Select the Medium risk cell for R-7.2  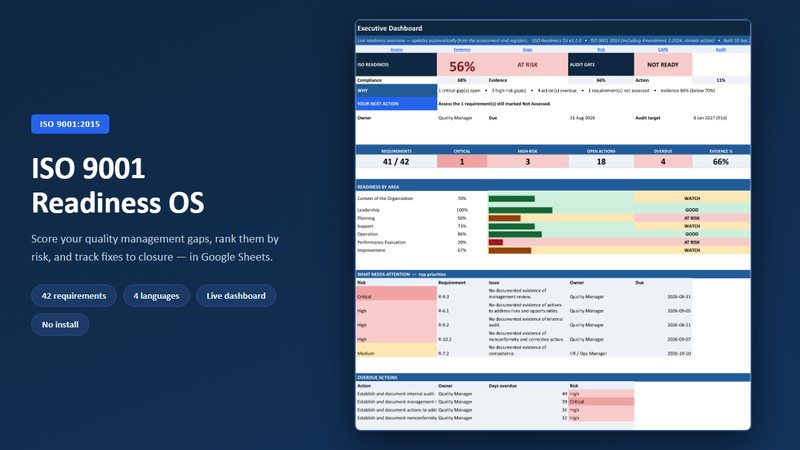[x=396, y=351]
